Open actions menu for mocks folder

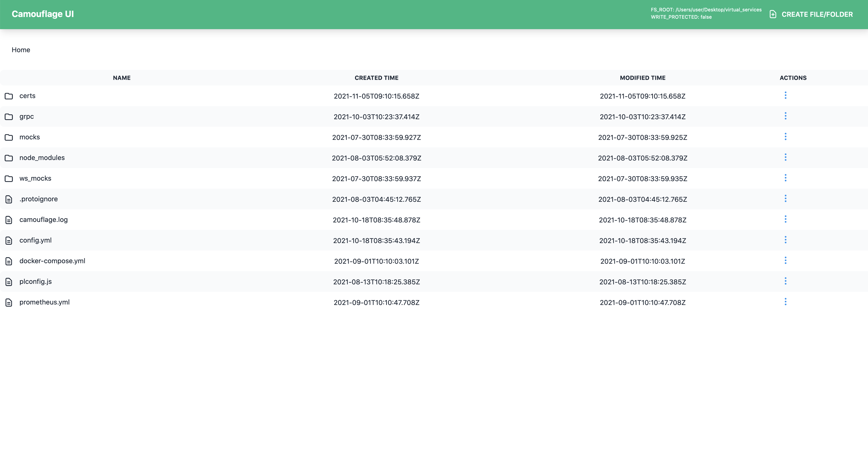(785, 137)
